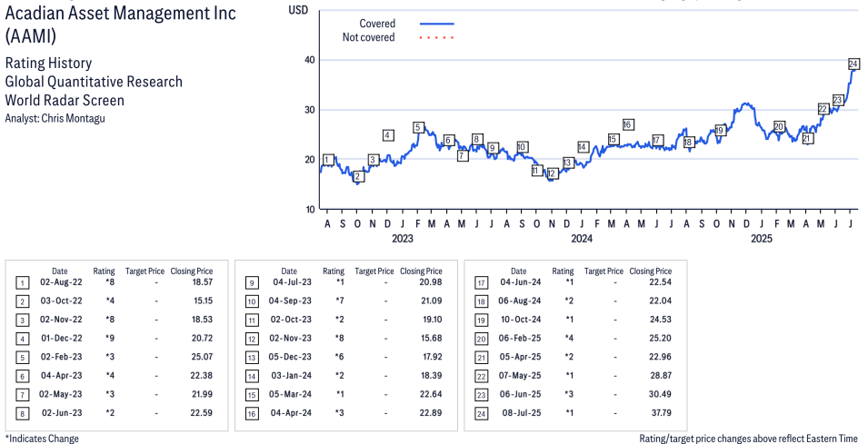
Task: Click numbered box 12 in second table
Action: [x=252, y=340]
